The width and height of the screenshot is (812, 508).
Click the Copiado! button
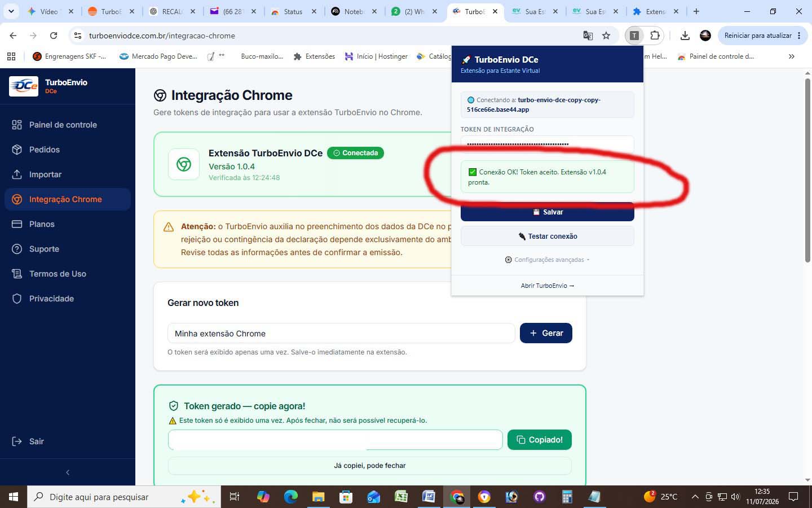point(540,440)
